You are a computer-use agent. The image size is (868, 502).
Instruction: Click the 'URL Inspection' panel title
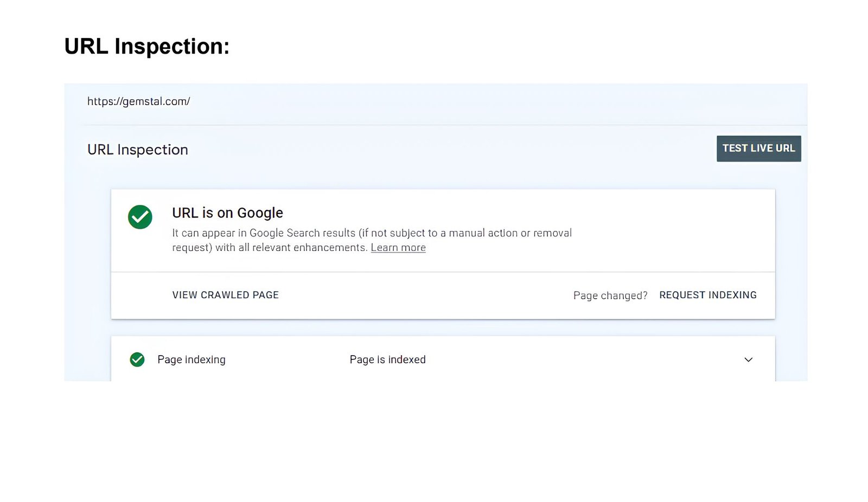pyautogui.click(x=138, y=150)
